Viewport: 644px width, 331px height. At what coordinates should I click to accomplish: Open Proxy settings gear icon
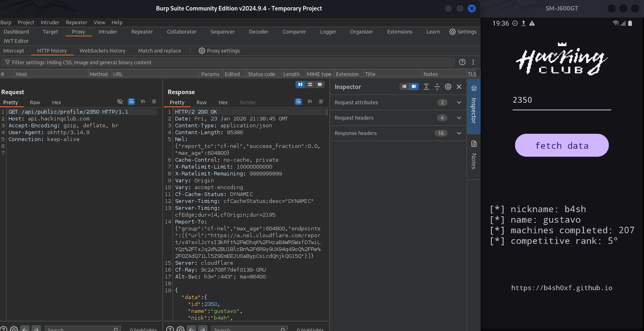(202, 51)
